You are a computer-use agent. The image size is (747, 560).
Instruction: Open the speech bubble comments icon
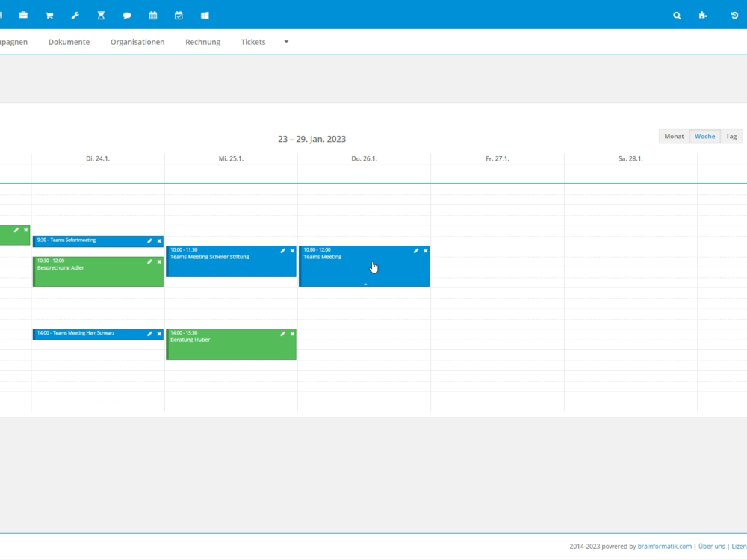click(x=127, y=15)
